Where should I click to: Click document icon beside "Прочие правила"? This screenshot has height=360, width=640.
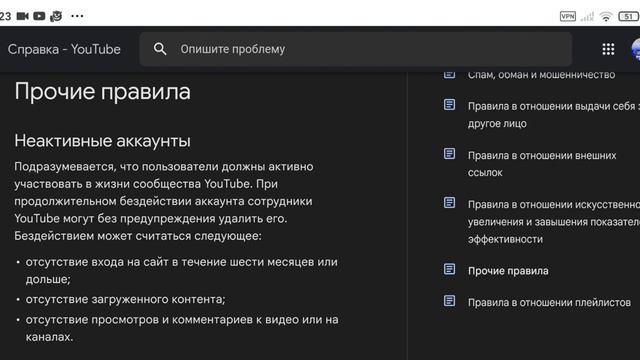point(449,269)
